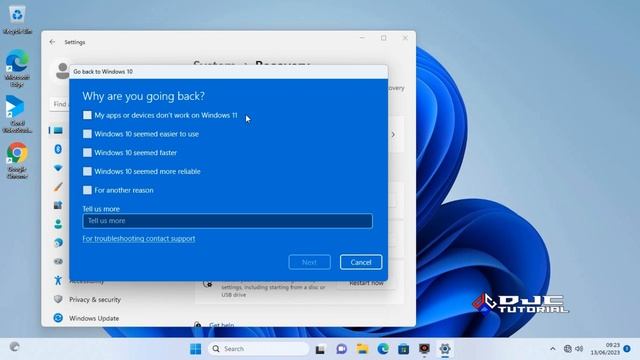The height and width of the screenshot is (360, 640).
Task: Open the Recycle Bin desktop icon
Action: [17, 20]
